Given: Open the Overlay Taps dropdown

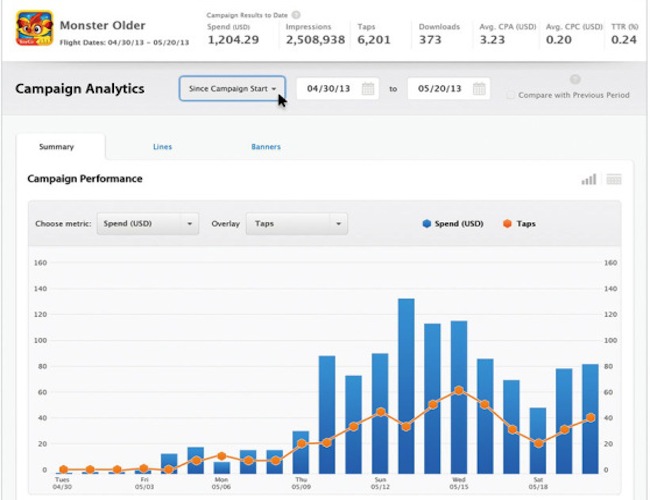Looking at the screenshot, I should pyautogui.click(x=297, y=224).
